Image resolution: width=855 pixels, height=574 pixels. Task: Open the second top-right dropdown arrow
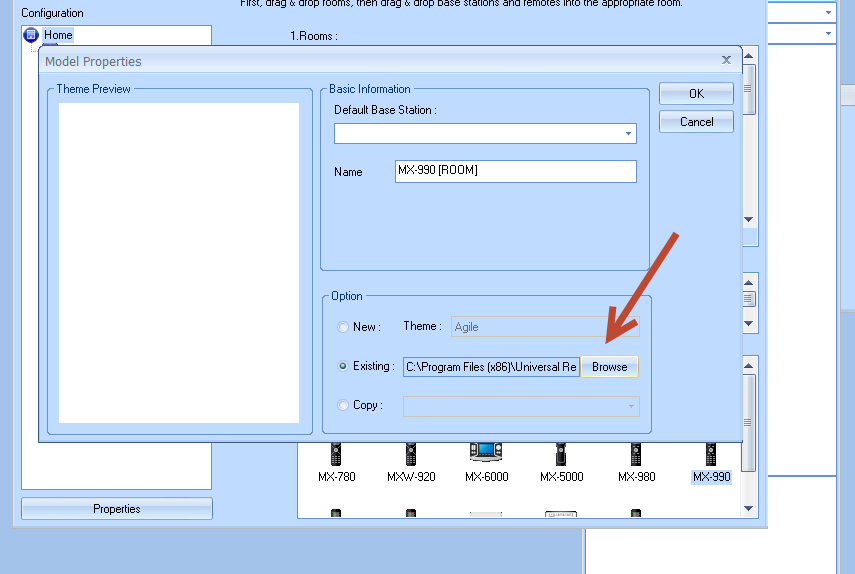(828, 34)
